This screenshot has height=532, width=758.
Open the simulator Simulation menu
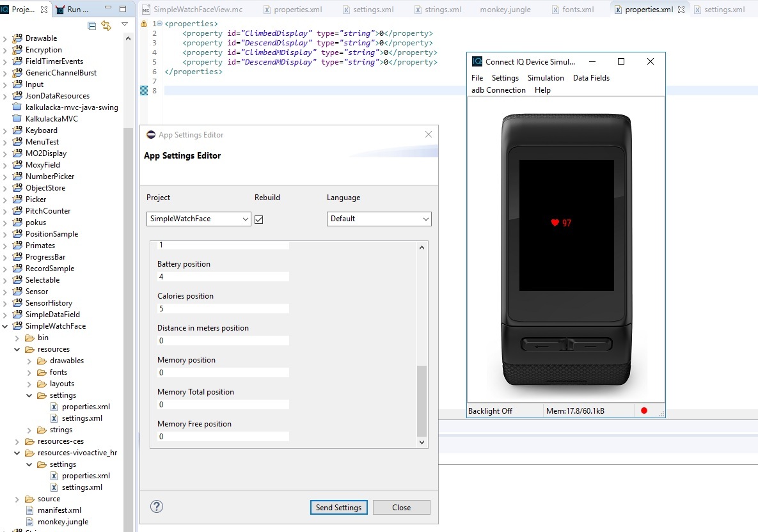point(546,78)
